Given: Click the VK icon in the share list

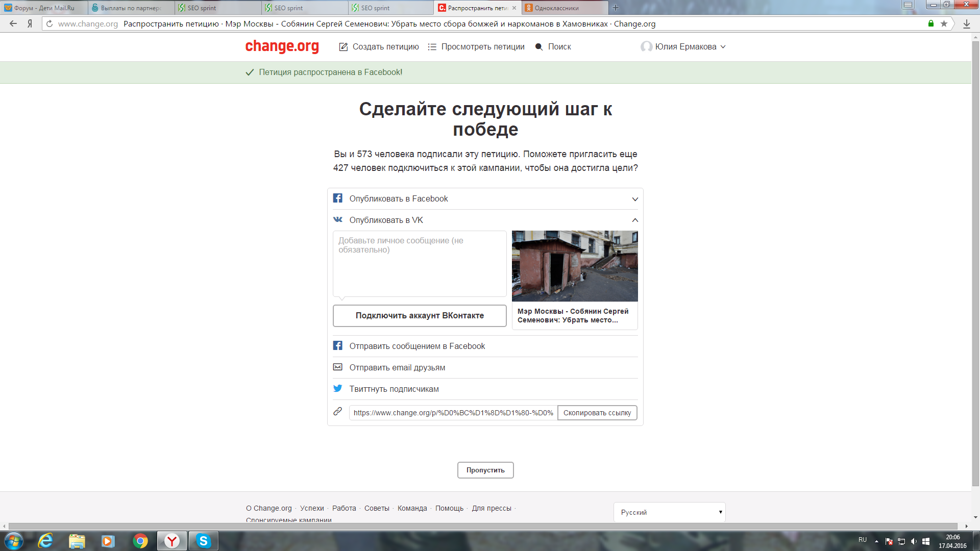Looking at the screenshot, I should [x=337, y=219].
